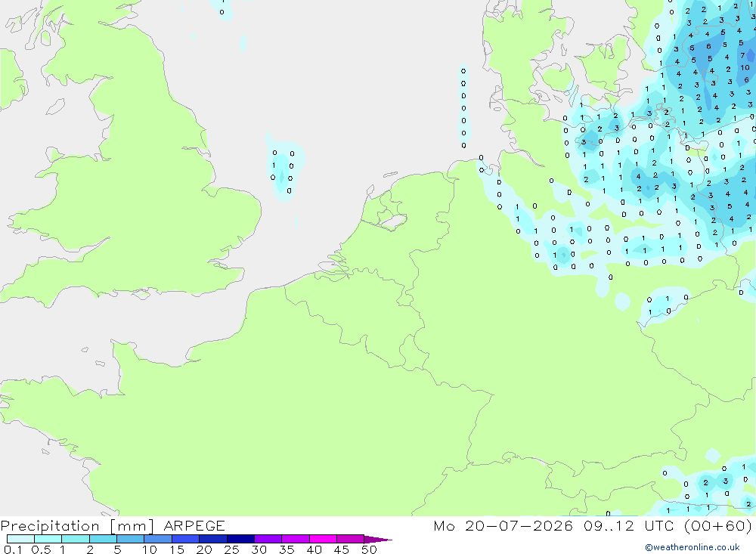Screen dimensions: 756x554
Task: Choose the 40–45 mm magenta legend swatch
Action: 323,539
